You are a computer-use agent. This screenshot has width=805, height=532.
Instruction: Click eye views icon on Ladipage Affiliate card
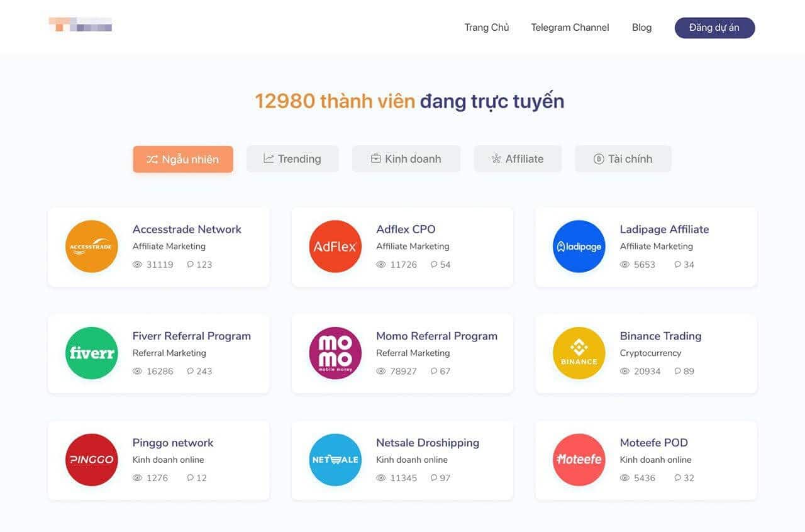pyautogui.click(x=625, y=265)
